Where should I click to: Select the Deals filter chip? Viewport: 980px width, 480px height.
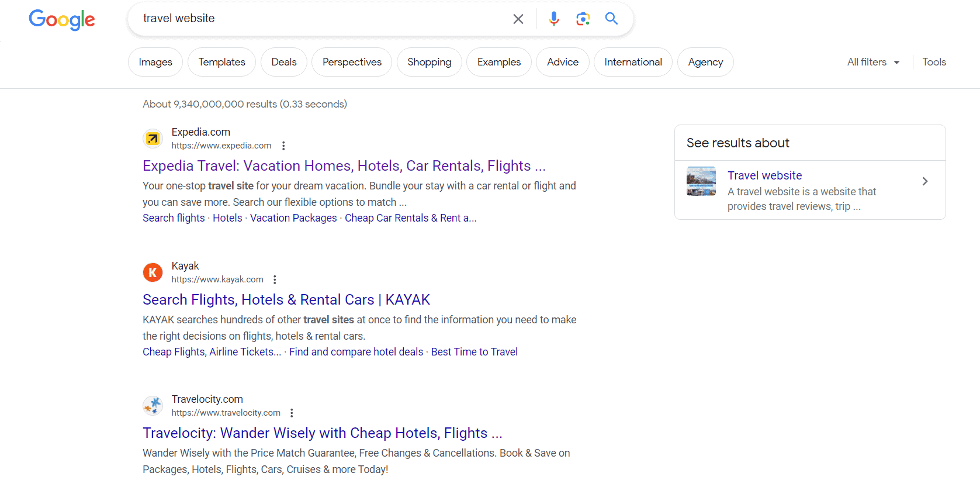click(284, 62)
